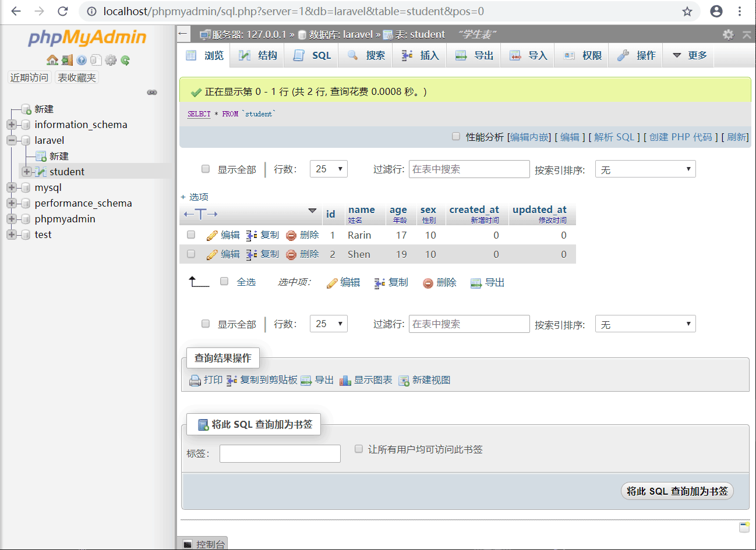Tick the checkbox for the Rarin row
The width and height of the screenshot is (756, 550).
pyautogui.click(x=191, y=235)
